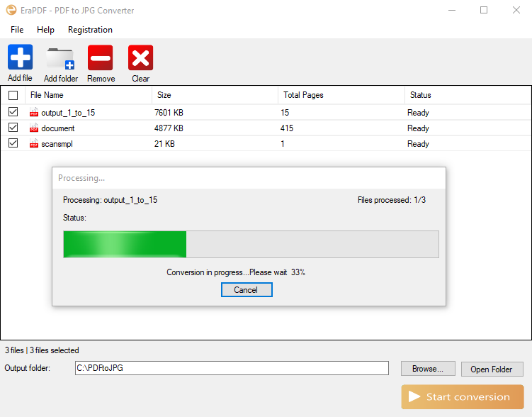
Task: Uncheck the output_1_to_15 file checkbox
Action: [x=13, y=112]
